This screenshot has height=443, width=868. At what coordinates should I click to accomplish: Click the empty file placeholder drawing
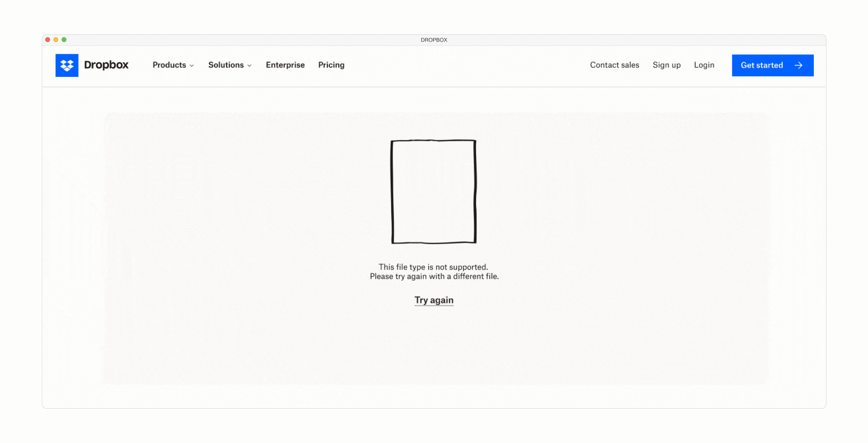point(434,192)
